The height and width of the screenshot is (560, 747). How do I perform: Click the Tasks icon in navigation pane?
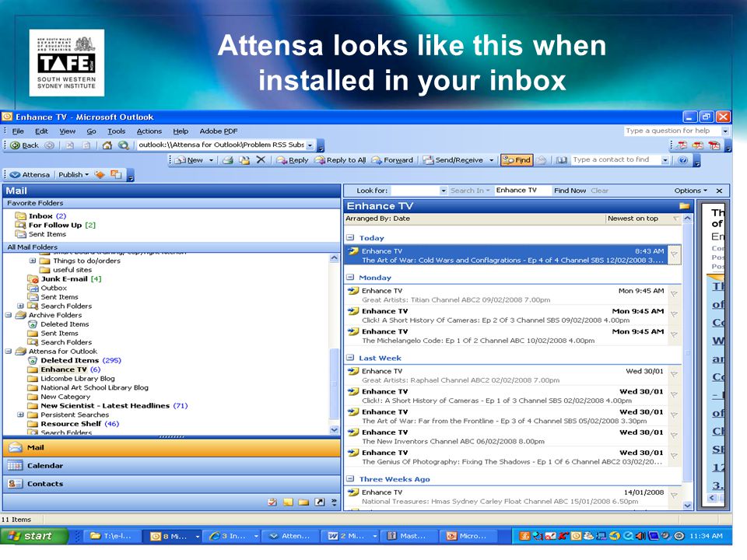272,502
